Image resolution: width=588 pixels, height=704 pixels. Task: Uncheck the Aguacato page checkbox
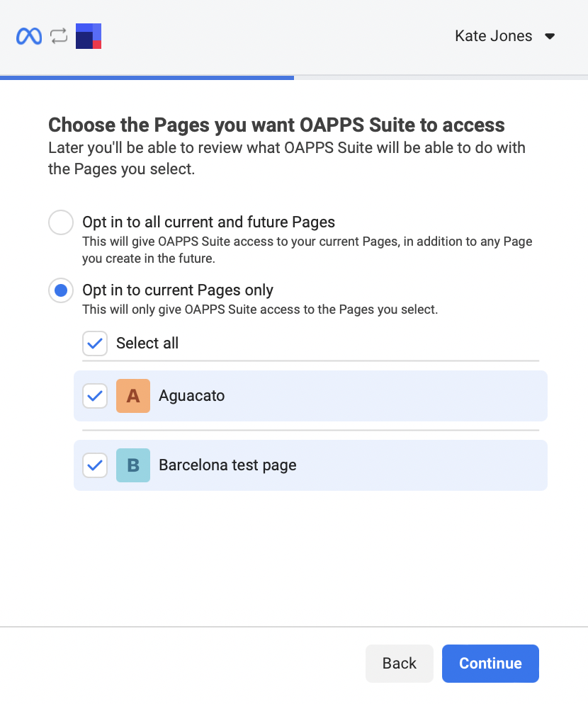[95, 396]
